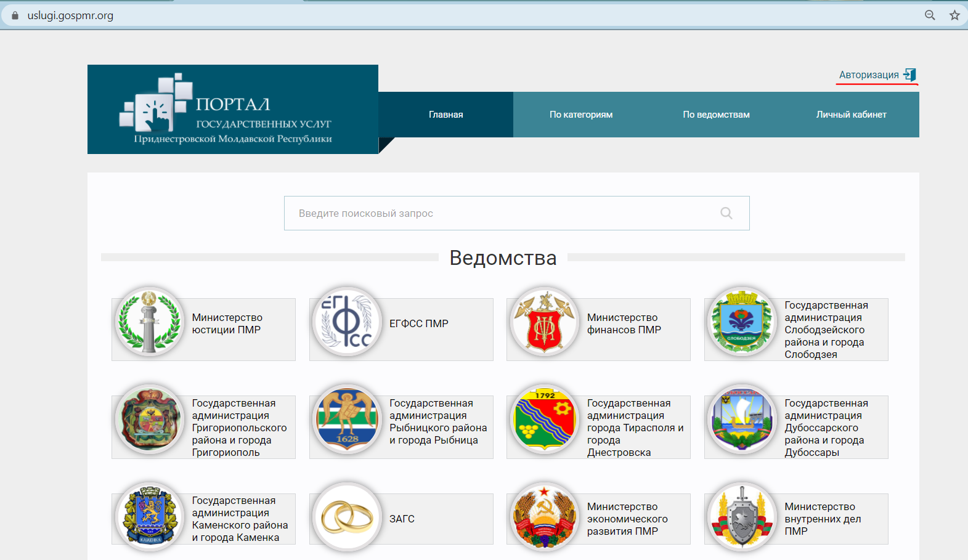Open the По категориям tab
Viewport: 968px width, 560px height.
(581, 115)
